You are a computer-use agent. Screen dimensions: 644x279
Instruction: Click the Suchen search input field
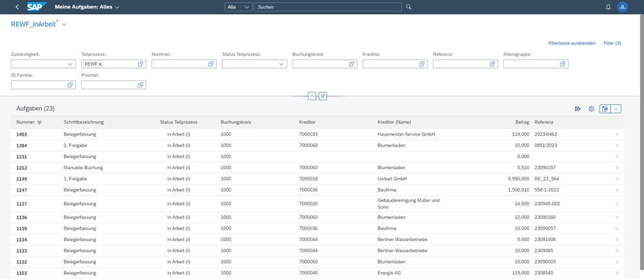(x=328, y=7)
